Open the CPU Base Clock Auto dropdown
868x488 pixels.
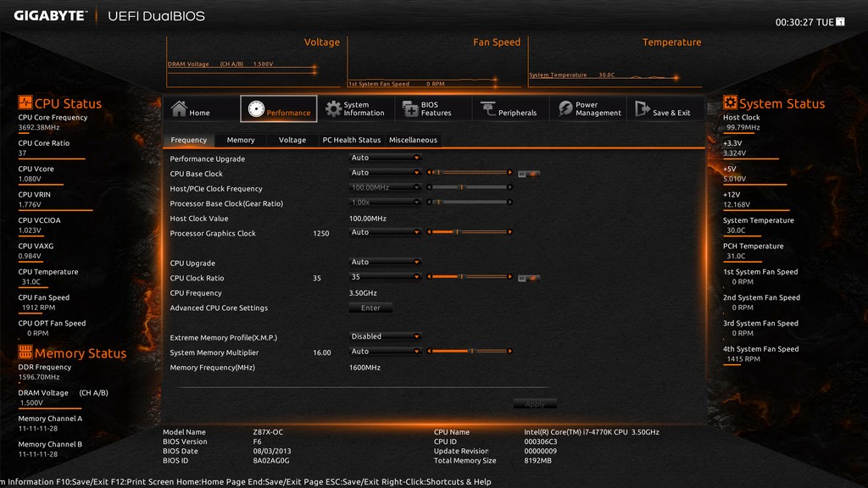[x=386, y=173]
